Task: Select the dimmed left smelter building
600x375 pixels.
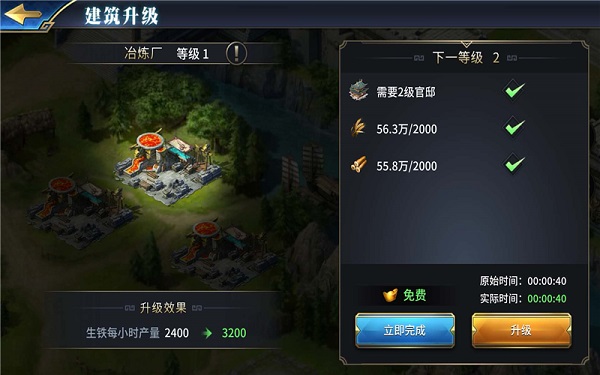Action: (x=78, y=211)
